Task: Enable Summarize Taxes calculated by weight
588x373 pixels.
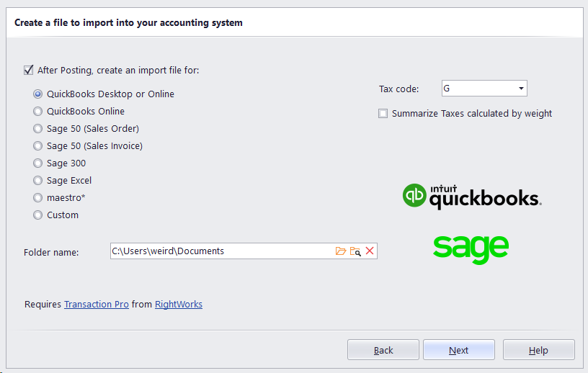Action: click(383, 114)
